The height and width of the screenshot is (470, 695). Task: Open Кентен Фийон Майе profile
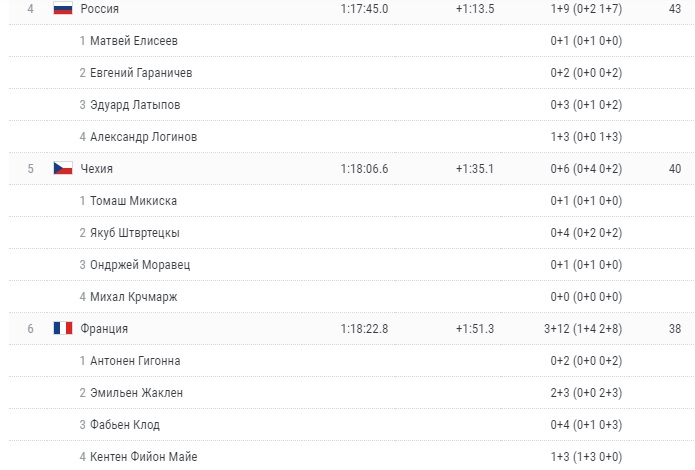pos(144,457)
